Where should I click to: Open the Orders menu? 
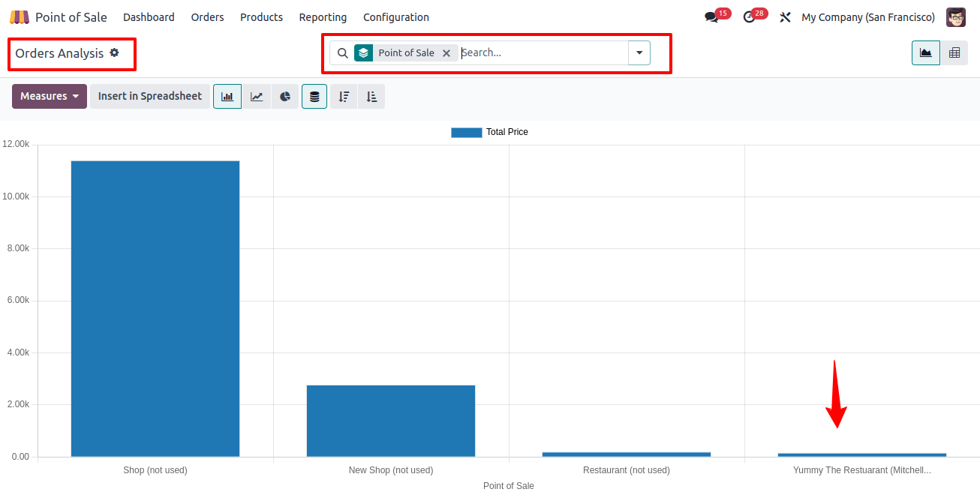point(207,17)
